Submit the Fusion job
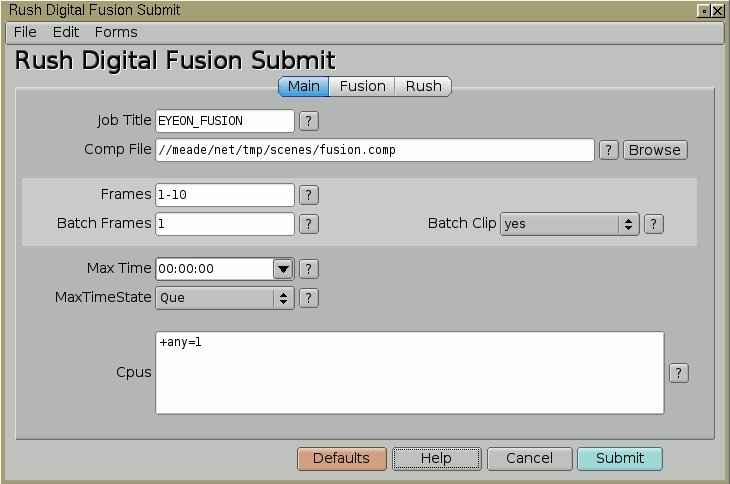The image size is (730, 484). [620, 459]
